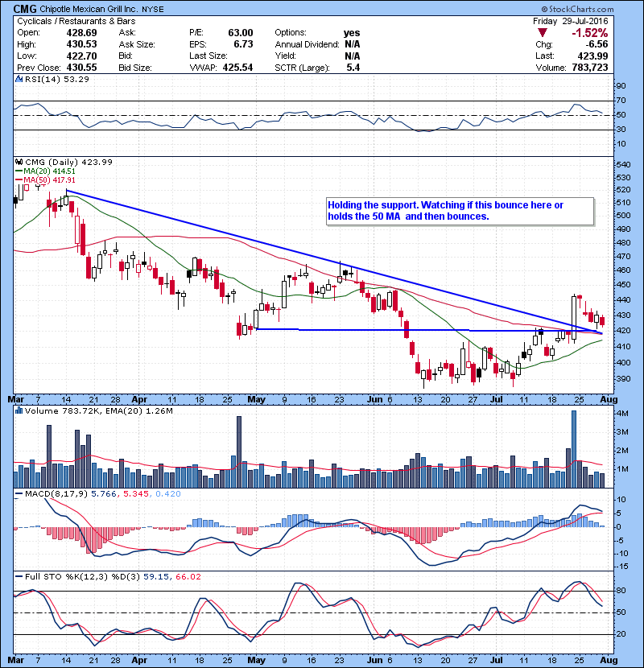Image resolution: width=644 pixels, height=668 pixels.
Task: Click the 'Holding the support' annotation box
Action: pyautogui.click(x=460, y=211)
